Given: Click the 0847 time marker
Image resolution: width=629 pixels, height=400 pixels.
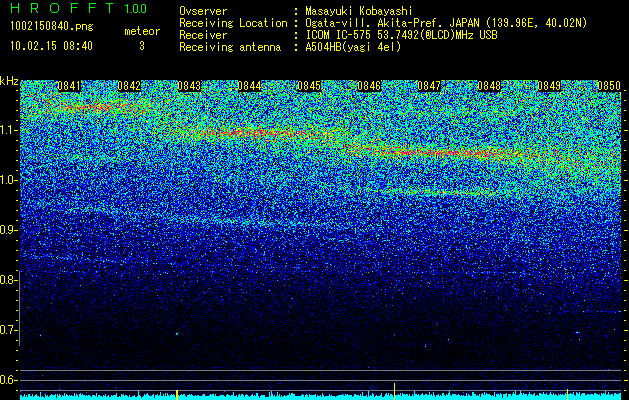Looking at the screenshot, I should pyautogui.click(x=429, y=86).
